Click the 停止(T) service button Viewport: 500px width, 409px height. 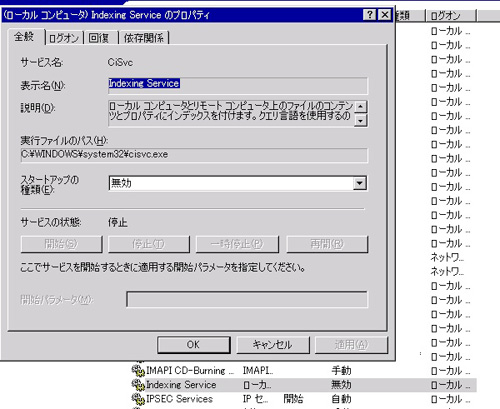tap(149, 244)
